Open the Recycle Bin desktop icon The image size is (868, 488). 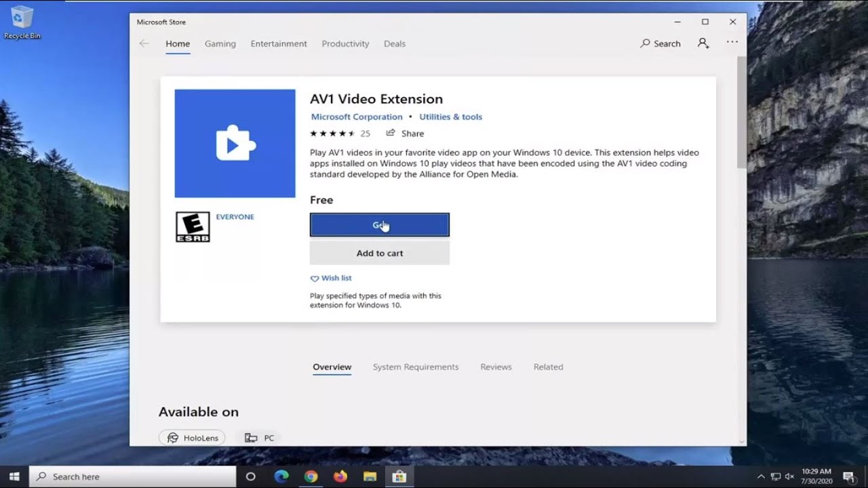(x=22, y=22)
